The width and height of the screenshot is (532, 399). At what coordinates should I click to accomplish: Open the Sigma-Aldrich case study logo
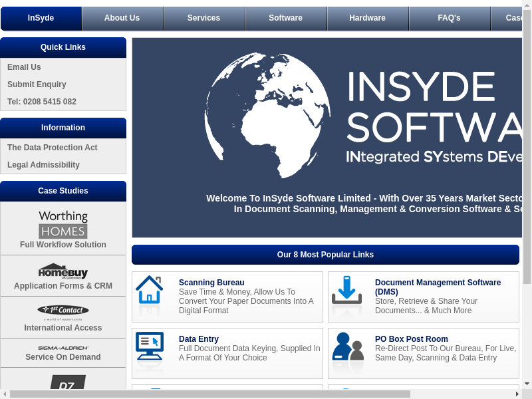pyautogui.click(x=63, y=348)
